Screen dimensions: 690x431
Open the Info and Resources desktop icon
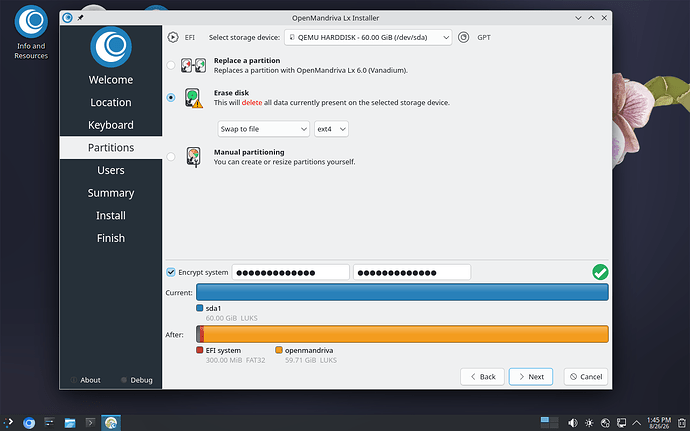tap(31, 32)
